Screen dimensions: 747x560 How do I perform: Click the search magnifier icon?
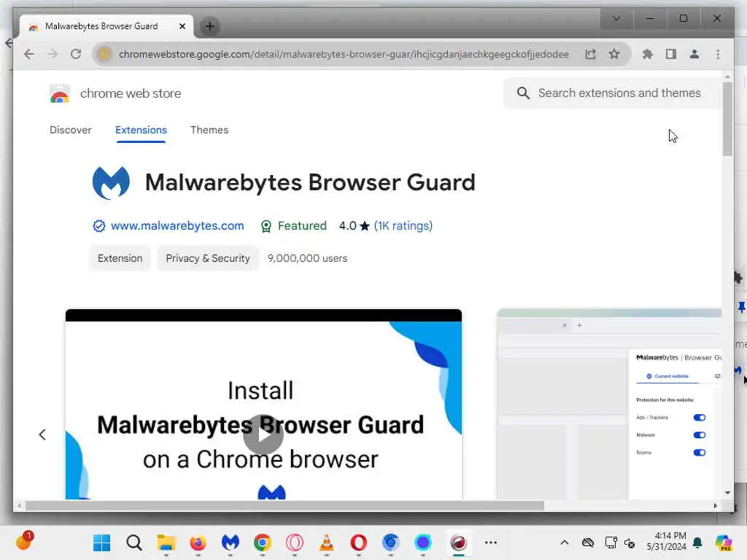coord(523,93)
